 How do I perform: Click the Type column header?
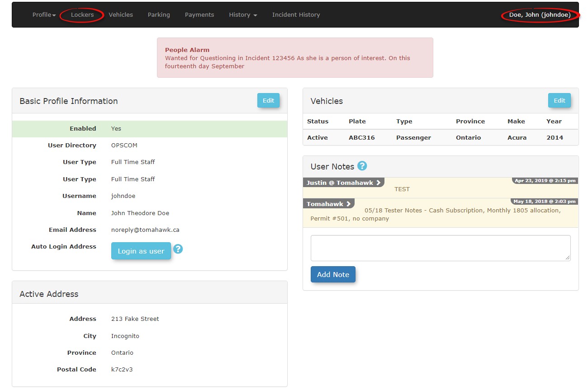click(x=404, y=121)
